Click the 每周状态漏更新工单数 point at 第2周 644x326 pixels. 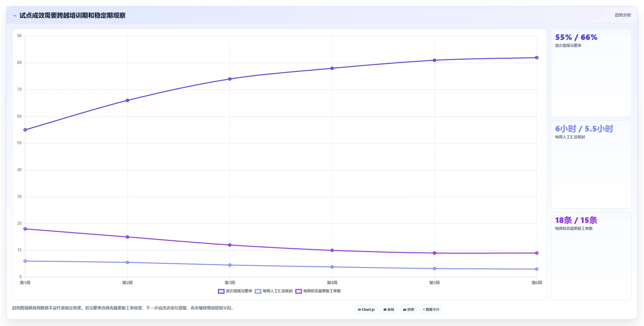click(128, 237)
